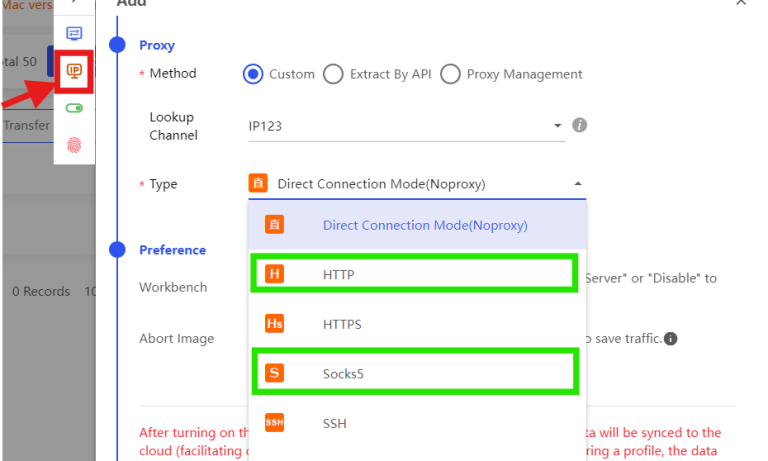Click the orange Hs HTTPS icon
The width and height of the screenshot is (768, 461).
274,324
